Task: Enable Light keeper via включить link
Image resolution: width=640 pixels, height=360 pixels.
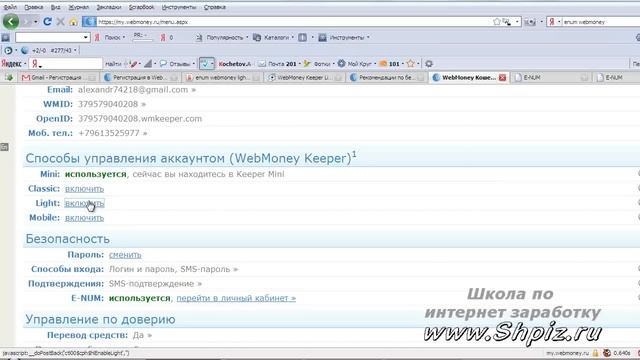Action: pos(84,203)
